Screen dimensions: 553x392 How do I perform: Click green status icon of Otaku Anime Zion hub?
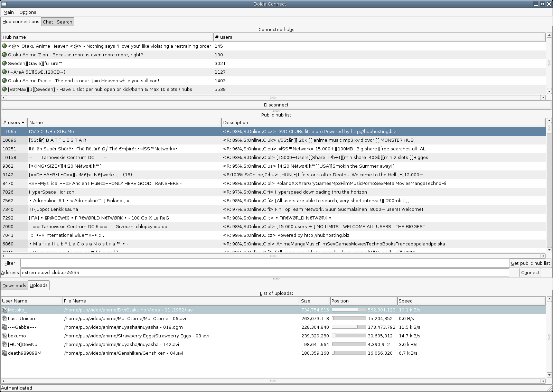[4, 55]
